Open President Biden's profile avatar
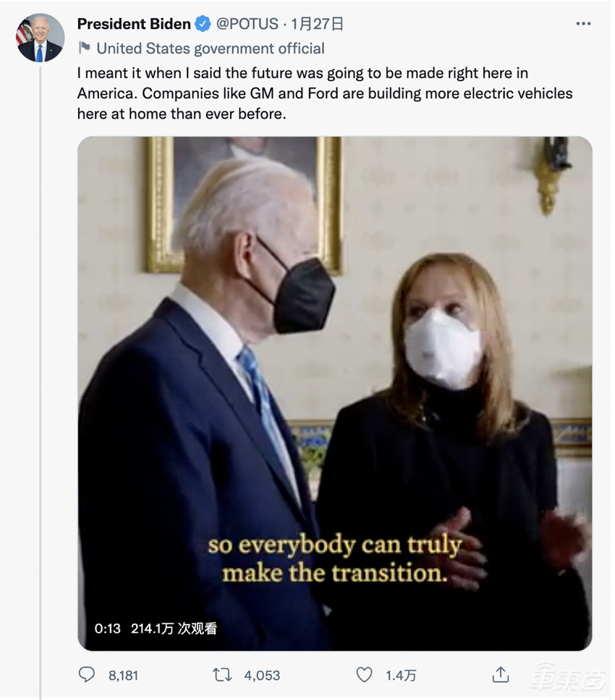 point(40,38)
